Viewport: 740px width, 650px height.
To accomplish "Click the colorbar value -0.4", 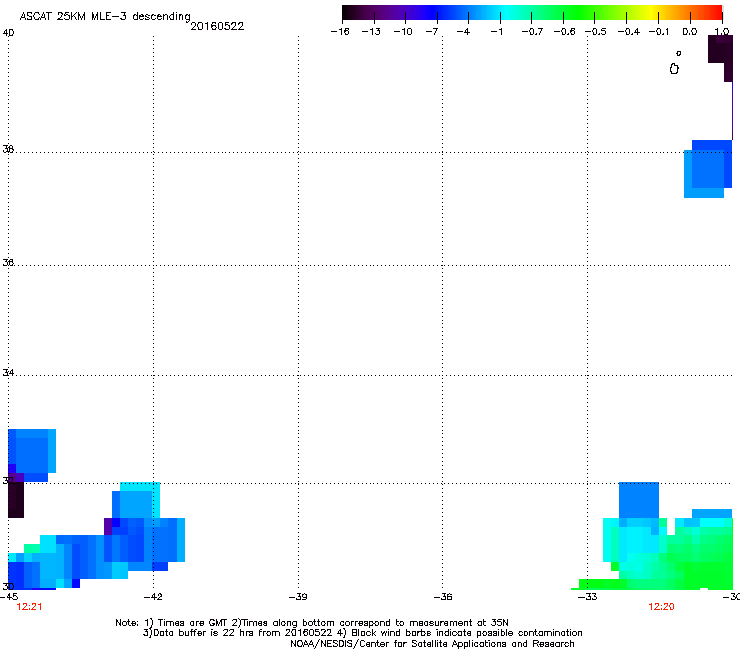I will click(629, 32).
